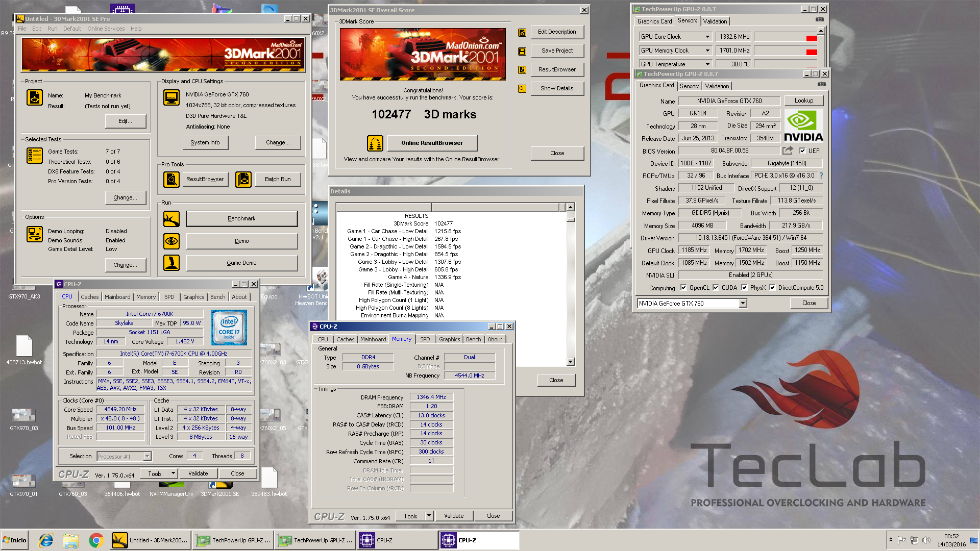Open the NVIDIA GeForce GTX 760 card selector
980x551 pixels.
pyautogui.click(x=743, y=304)
